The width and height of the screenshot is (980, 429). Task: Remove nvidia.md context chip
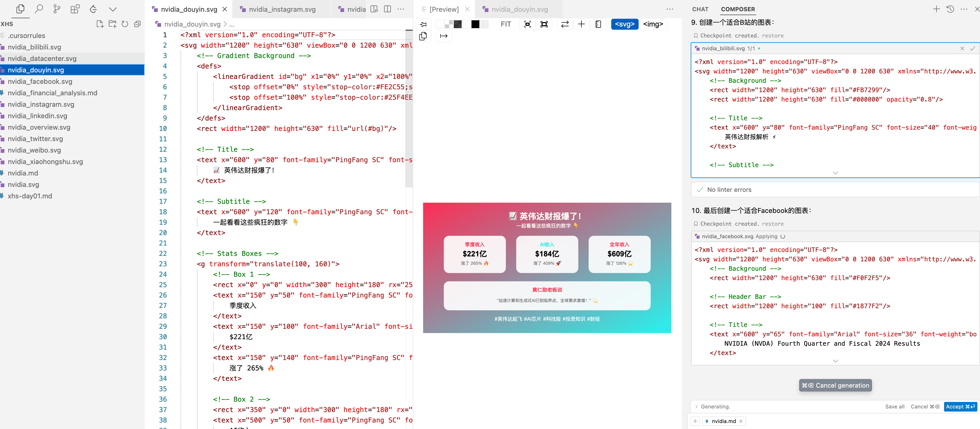[x=741, y=421]
